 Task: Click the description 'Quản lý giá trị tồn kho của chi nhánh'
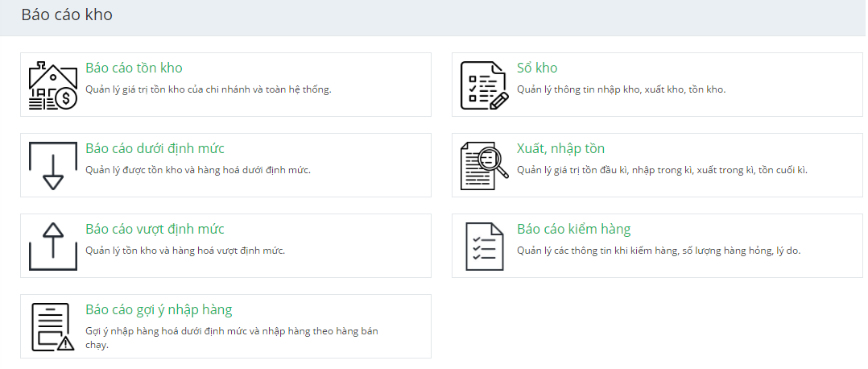tap(208, 89)
